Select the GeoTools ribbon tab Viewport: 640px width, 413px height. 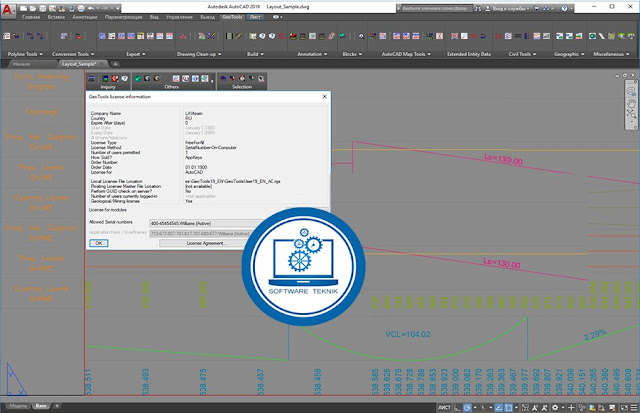[x=232, y=17]
